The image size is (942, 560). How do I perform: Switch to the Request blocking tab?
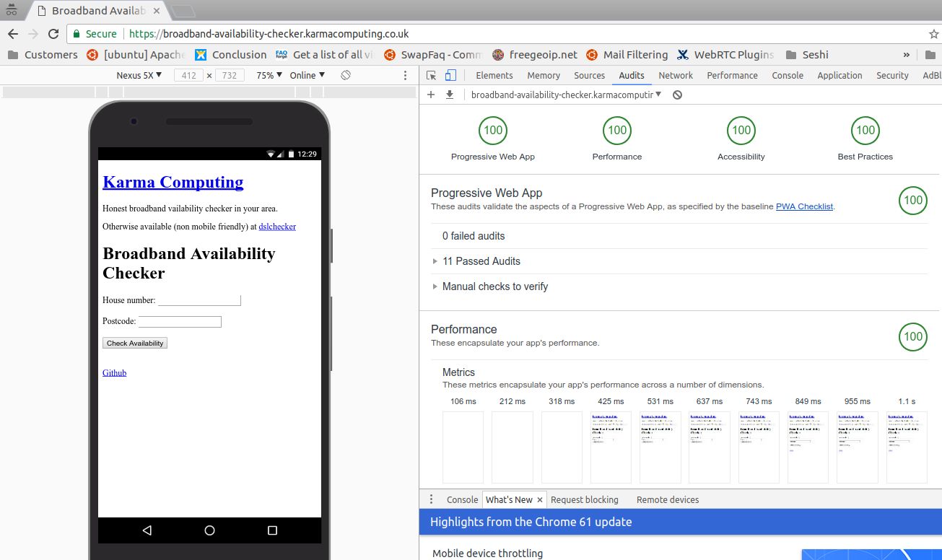click(585, 499)
